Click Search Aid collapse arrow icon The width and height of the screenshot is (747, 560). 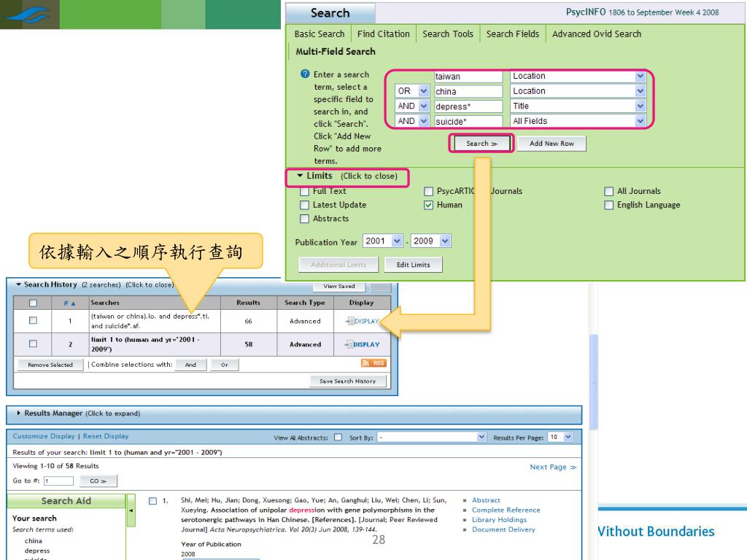point(131,510)
